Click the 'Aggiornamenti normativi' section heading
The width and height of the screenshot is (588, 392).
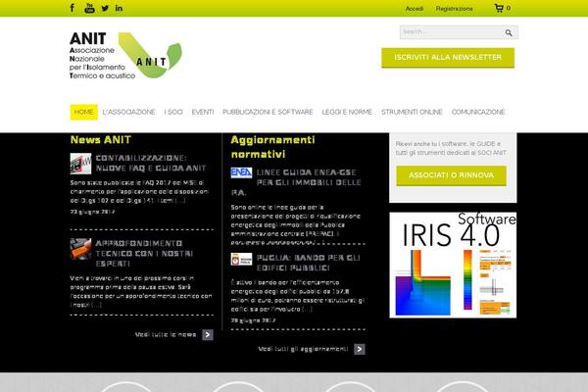(x=273, y=147)
